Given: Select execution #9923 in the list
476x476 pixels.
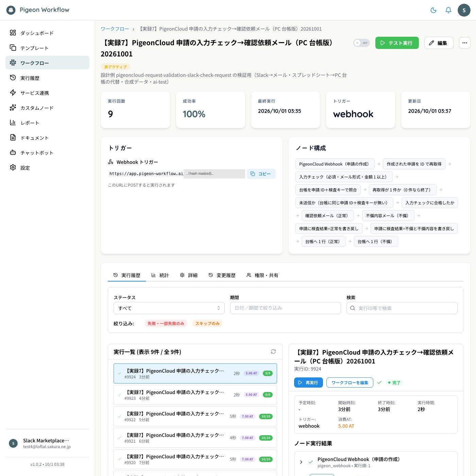Looking at the screenshot, I should (195, 395).
